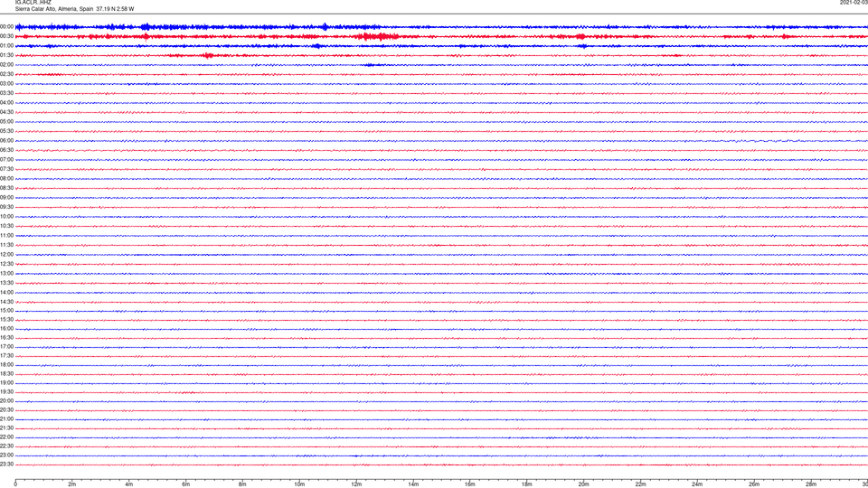Screen dimensions: 868x488
Task: Click the 6m tick label on time axis
Action: pos(186,484)
